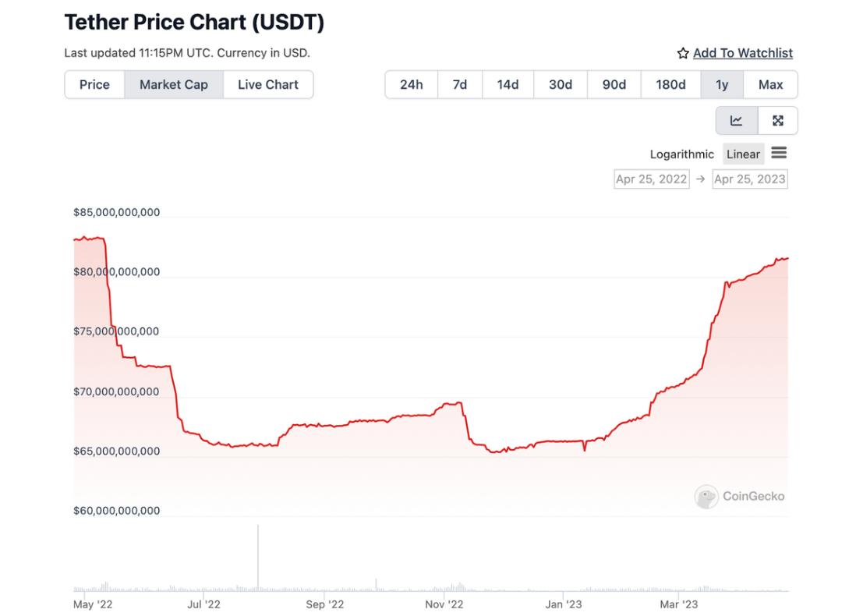Click the Add To Watchlist link
Viewport: 856px width, 616px height.
tap(743, 53)
